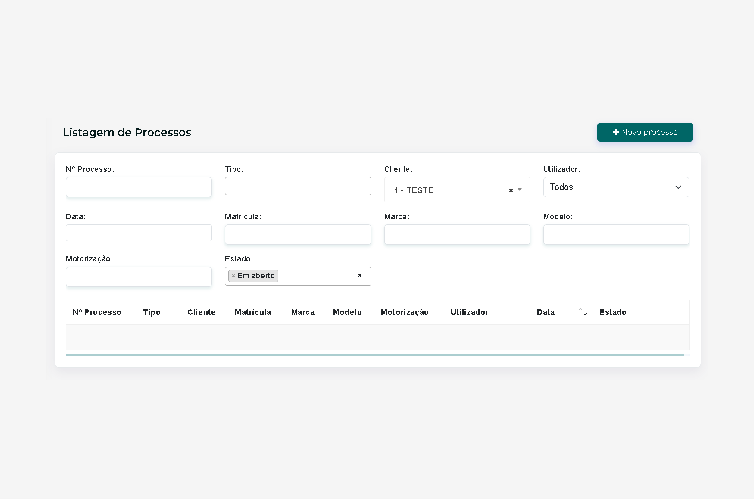This screenshot has width=754, height=499.
Task: Sort by Nº Processo column header
Action: coord(97,312)
